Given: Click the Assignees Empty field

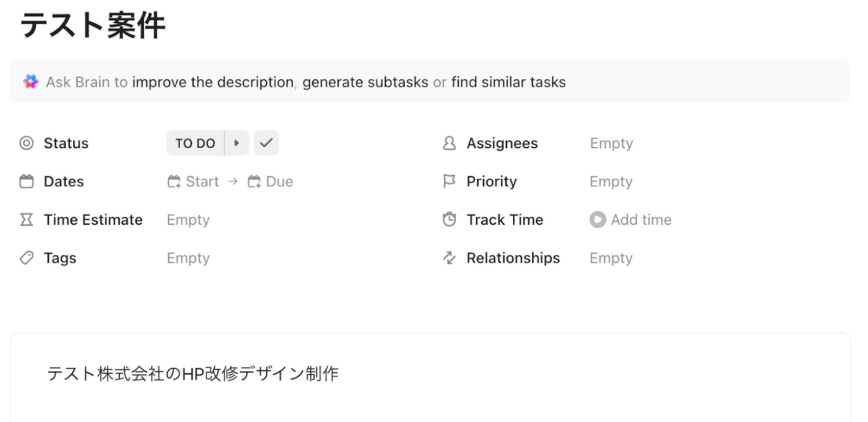Looking at the screenshot, I should 611,143.
